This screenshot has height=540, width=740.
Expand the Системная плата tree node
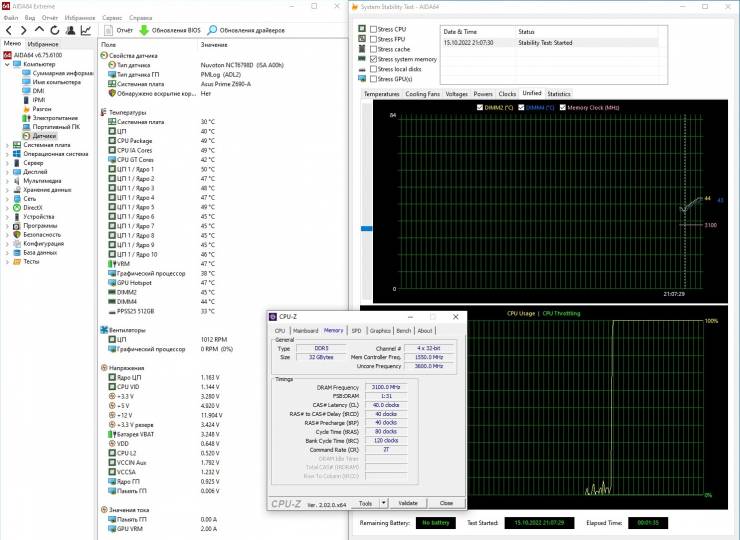pyautogui.click(x=7, y=145)
